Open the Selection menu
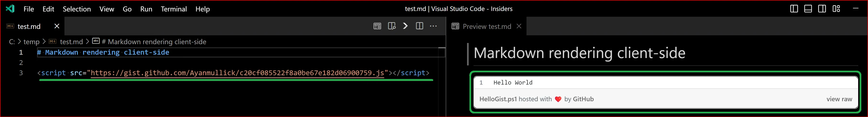The height and width of the screenshot is (117, 868). tap(76, 9)
